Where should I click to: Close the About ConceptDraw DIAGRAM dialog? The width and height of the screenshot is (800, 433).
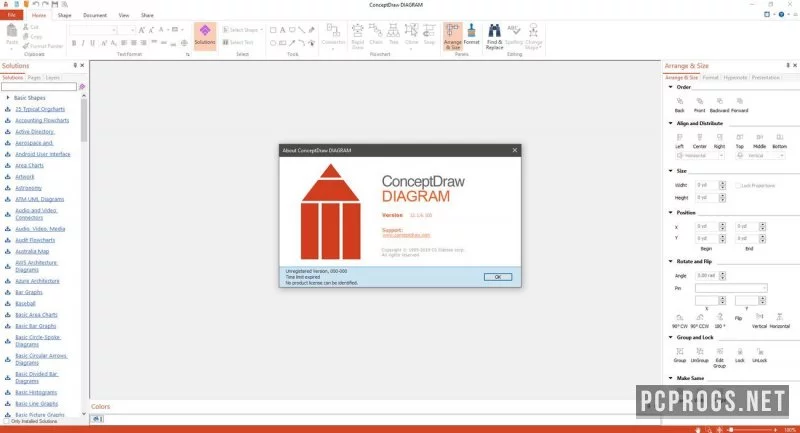coord(514,150)
